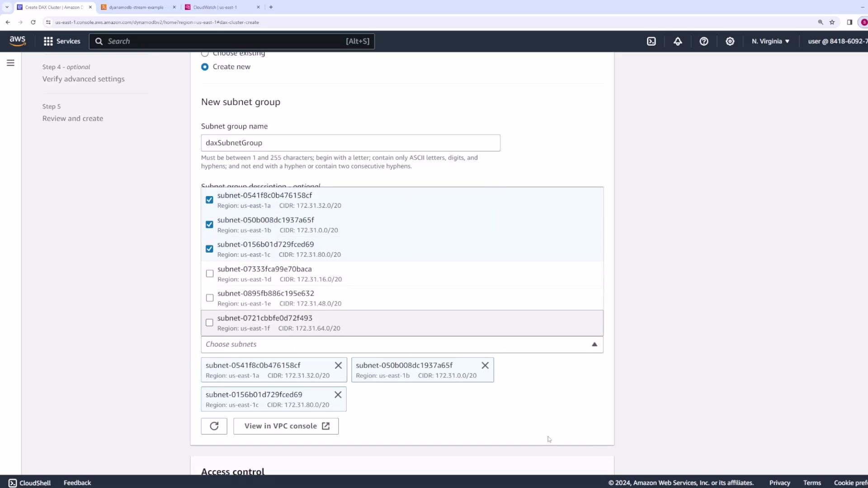The width and height of the screenshot is (868, 488).
Task: Open the browser side panel icon
Action: 849,22
